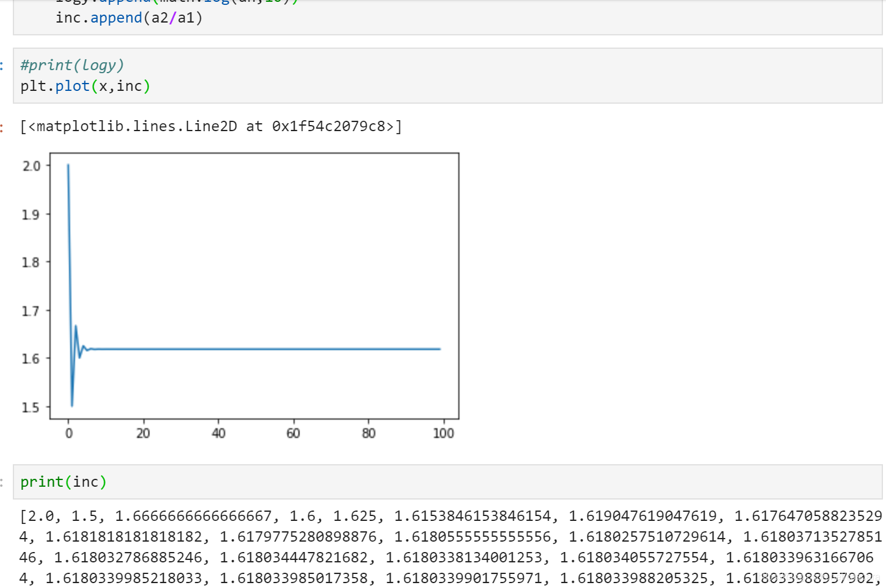Click the value 1.618034447821682 in the output

[x=294, y=558]
